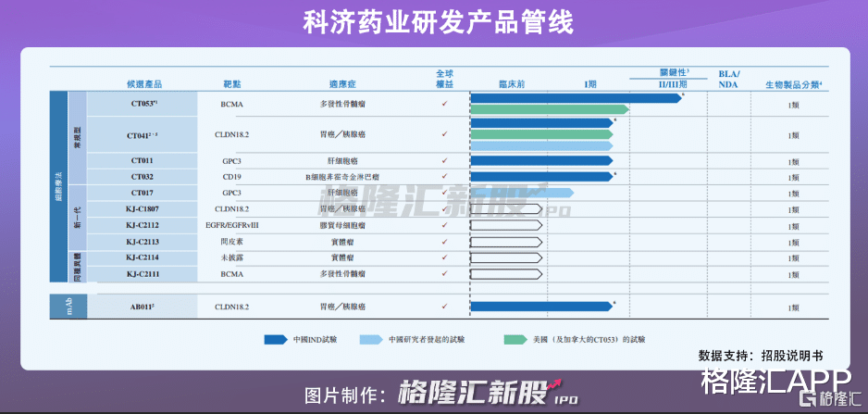
Task: Click the dark blue progress bar for CT032
Action: point(542,177)
